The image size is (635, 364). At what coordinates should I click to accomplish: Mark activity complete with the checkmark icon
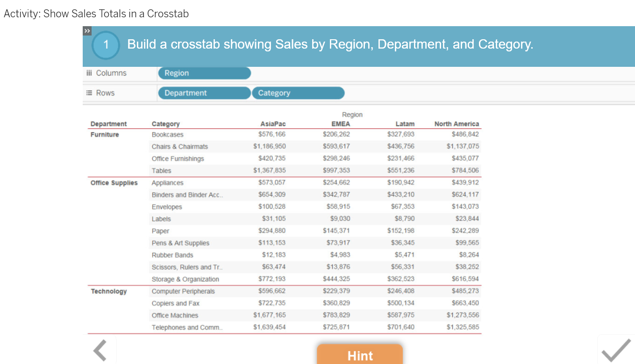616,350
